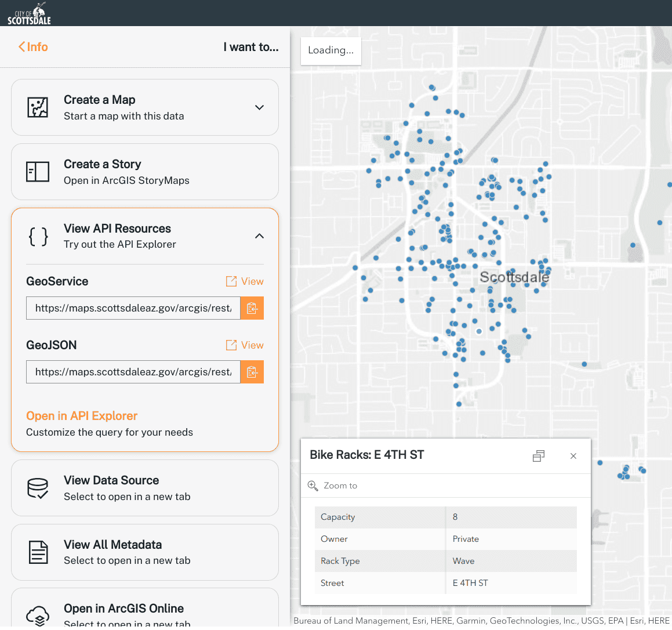672x630 pixels.
Task: Click Open in API Explorer
Action: [x=81, y=416]
